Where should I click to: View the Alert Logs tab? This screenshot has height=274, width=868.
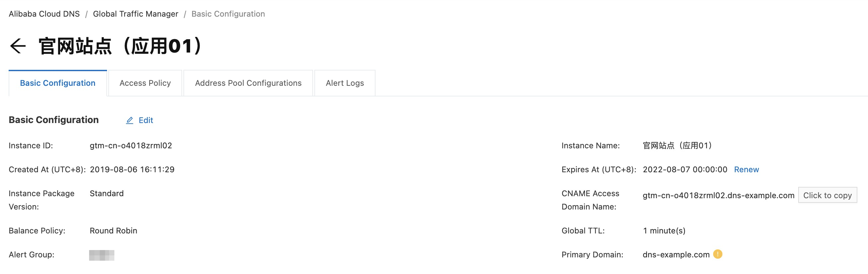pos(345,83)
